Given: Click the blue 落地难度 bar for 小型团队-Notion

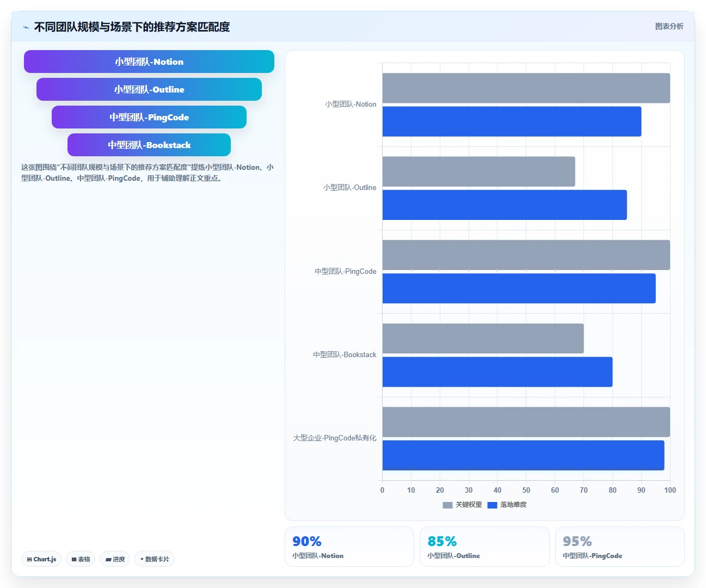Looking at the screenshot, I should tap(512, 121).
